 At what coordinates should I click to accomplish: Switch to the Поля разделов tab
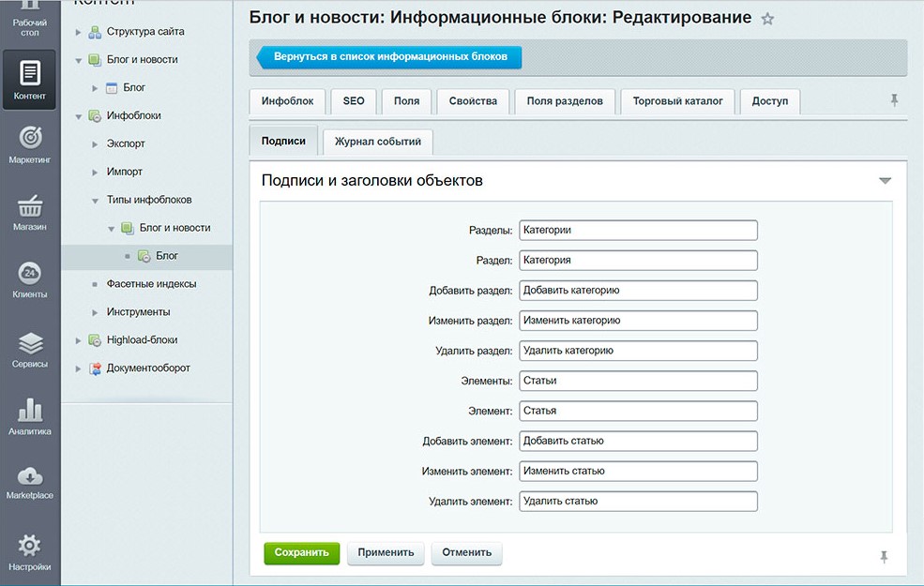pos(565,101)
